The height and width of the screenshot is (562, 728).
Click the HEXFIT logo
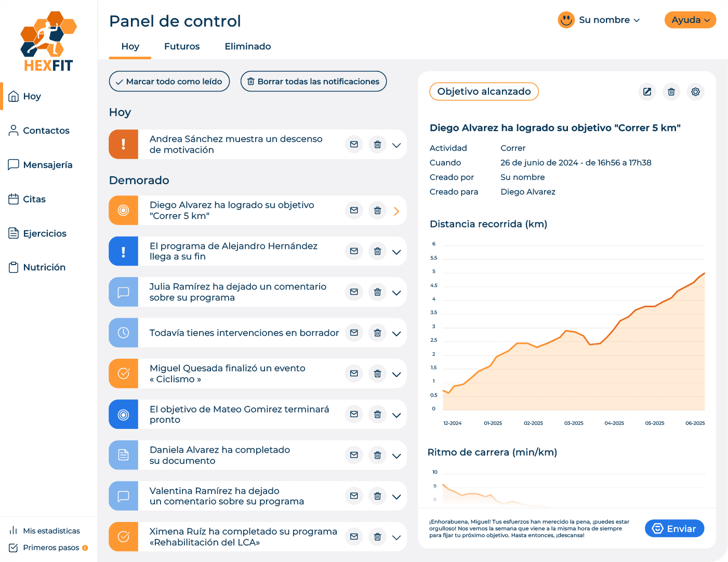click(x=48, y=42)
